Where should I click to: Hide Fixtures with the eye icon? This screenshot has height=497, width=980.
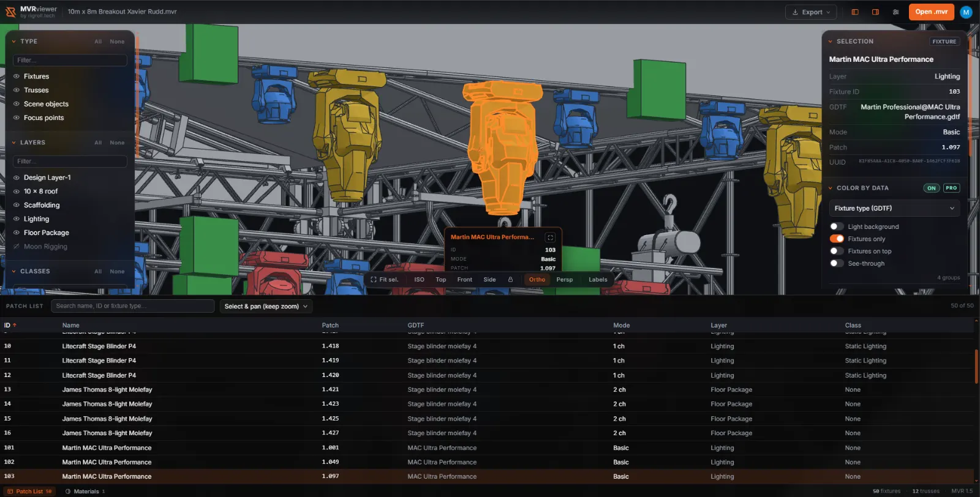[x=17, y=77]
